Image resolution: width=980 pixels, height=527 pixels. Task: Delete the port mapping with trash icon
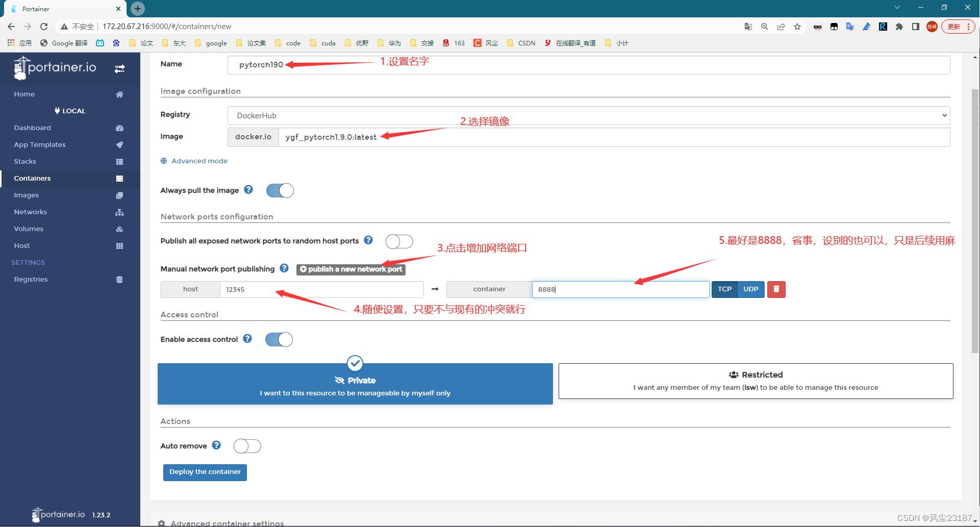click(776, 289)
